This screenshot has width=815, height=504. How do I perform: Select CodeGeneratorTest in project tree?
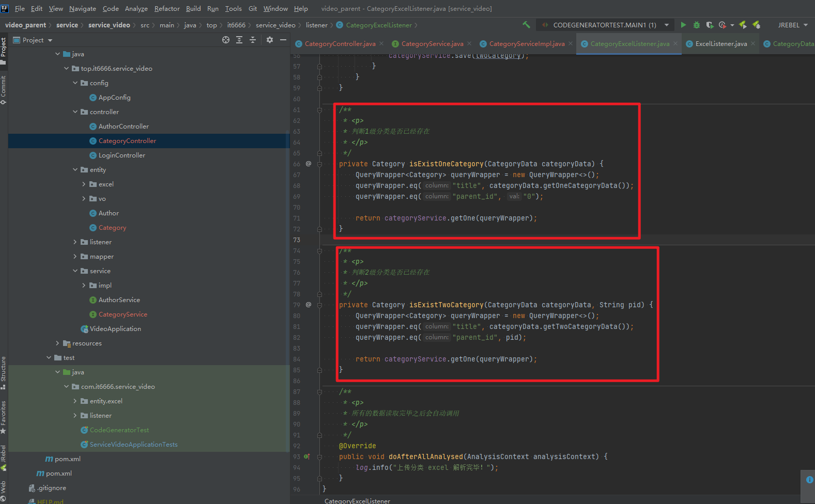click(119, 430)
